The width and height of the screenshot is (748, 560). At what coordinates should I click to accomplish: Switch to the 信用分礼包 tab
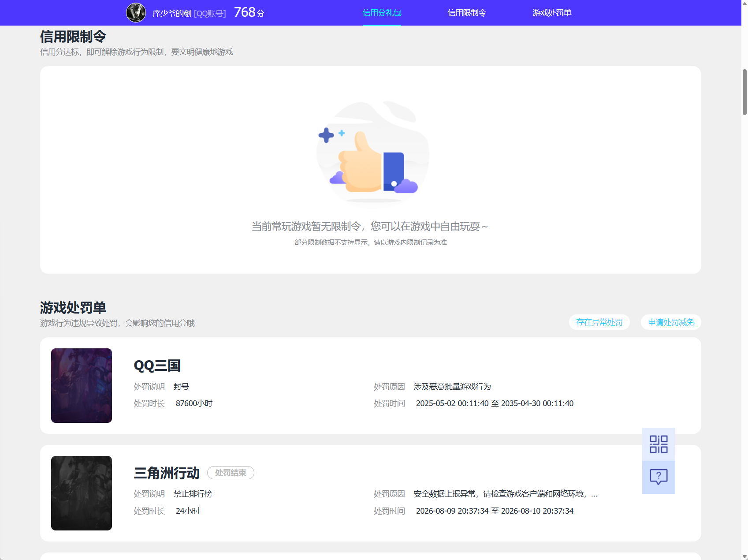pos(382,13)
